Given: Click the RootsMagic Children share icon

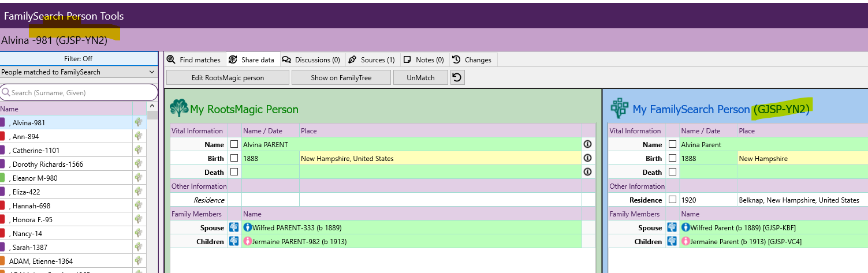Looking at the screenshot, I should [x=234, y=241].
